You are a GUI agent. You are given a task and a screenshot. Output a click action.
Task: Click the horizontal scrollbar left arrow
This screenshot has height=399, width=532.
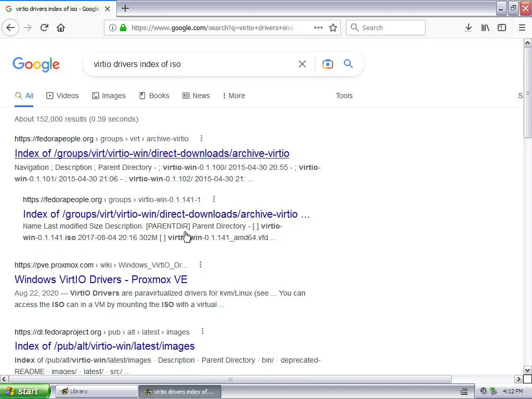coord(4,379)
